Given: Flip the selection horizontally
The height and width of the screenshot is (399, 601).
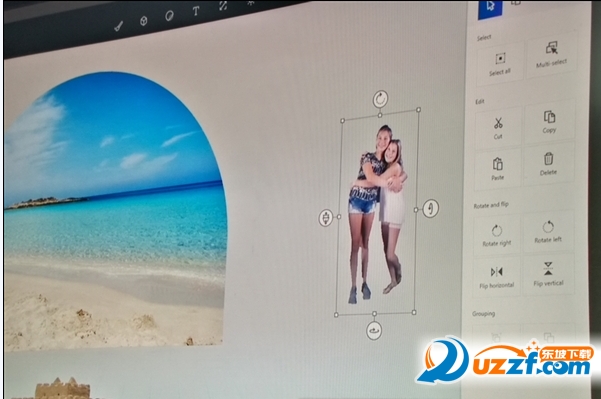Looking at the screenshot, I should tap(496, 277).
